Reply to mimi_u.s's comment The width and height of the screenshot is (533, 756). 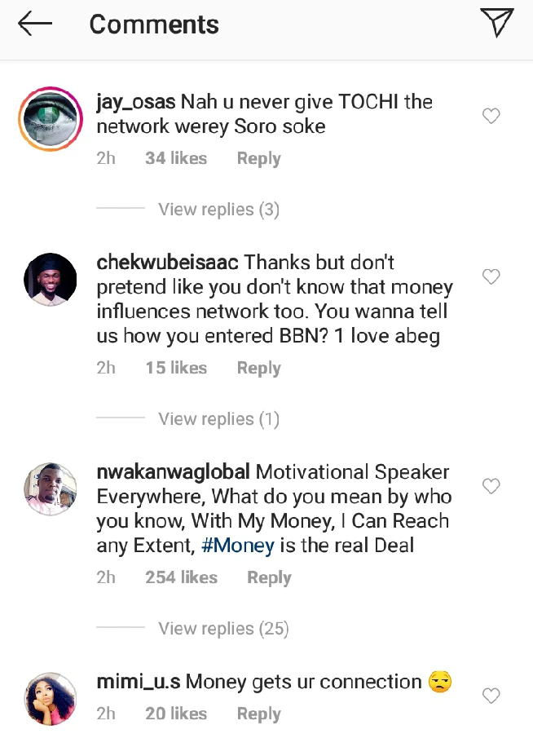point(258,714)
